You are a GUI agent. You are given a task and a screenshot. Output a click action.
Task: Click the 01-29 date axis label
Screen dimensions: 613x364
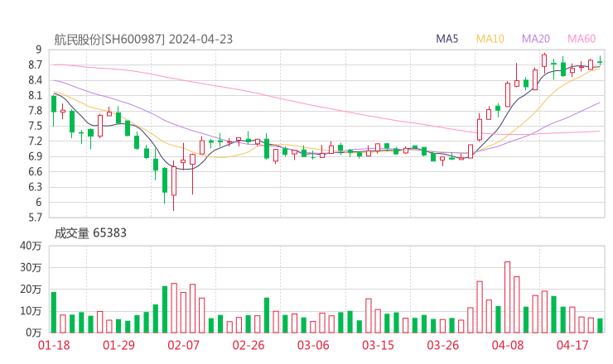118,345
